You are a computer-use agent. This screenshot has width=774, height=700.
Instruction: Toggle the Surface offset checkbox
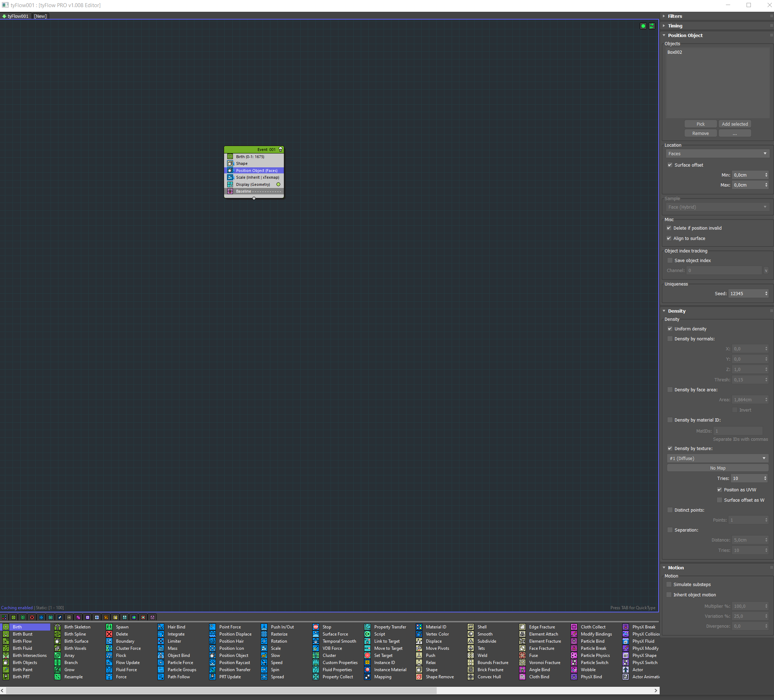coord(670,165)
